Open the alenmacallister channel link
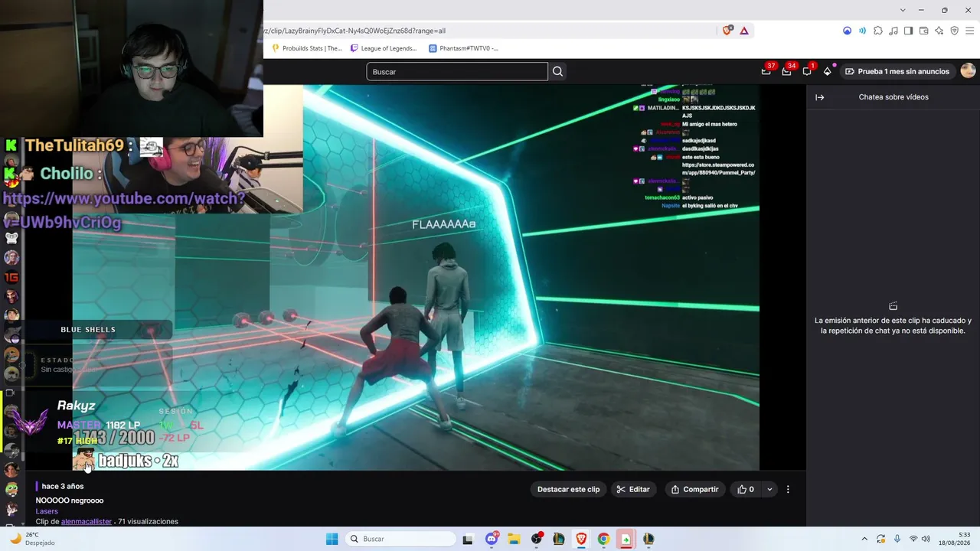 87,522
